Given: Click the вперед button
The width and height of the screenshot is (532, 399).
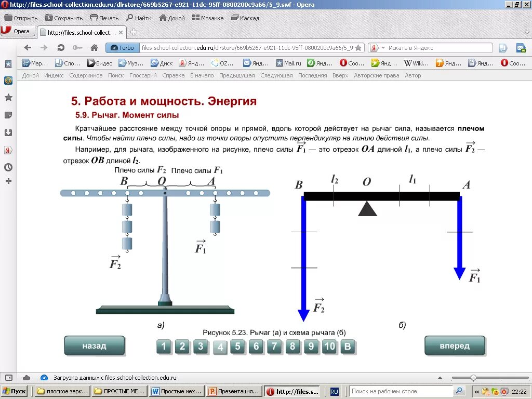Looking at the screenshot, I should (x=455, y=345).
